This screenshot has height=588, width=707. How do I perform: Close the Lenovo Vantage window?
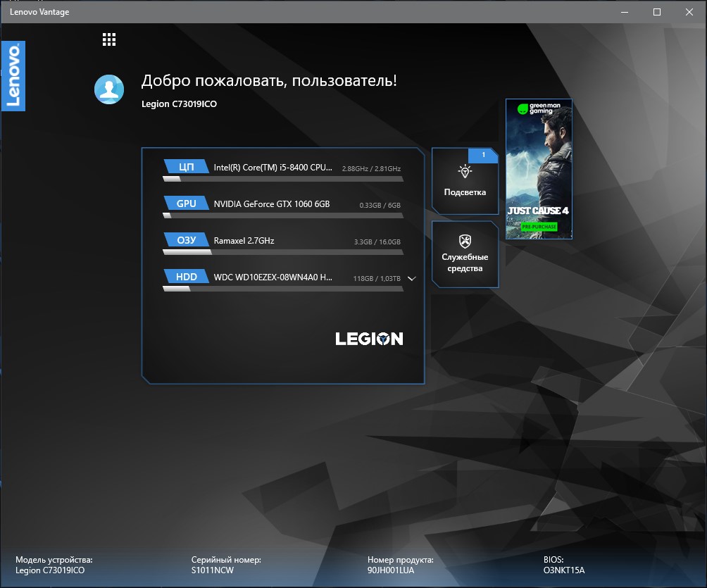click(x=689, y=12)
